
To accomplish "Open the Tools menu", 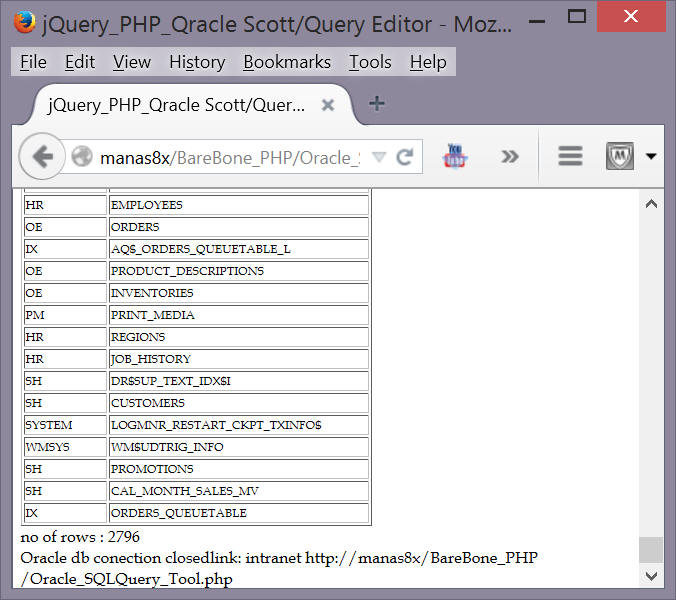I will (370, 62).
